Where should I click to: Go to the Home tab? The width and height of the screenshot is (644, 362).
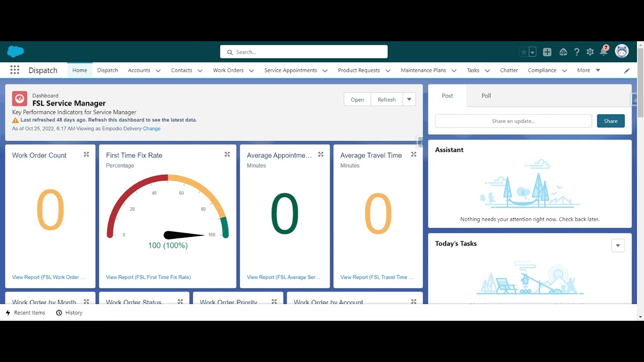[79, 70]
